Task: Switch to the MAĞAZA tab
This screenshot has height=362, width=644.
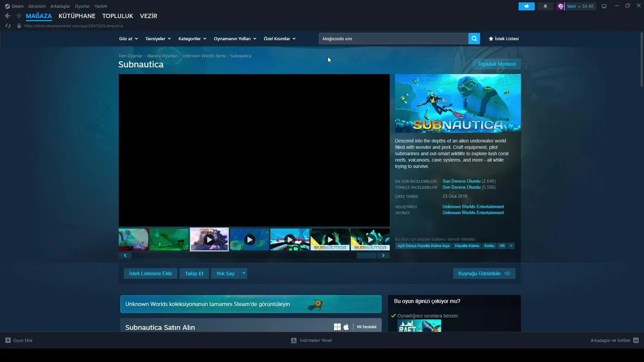Action: coord(39,16)
